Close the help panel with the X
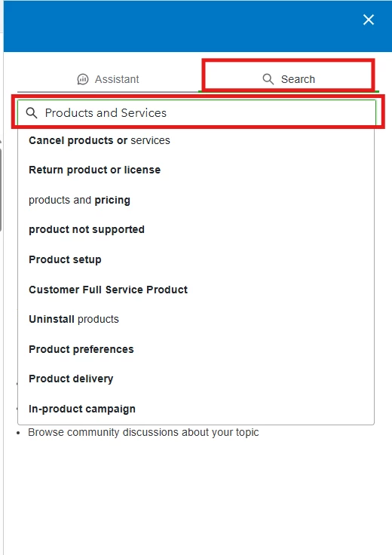Viewport: 392px width, 555px height. tap(369, 20)
